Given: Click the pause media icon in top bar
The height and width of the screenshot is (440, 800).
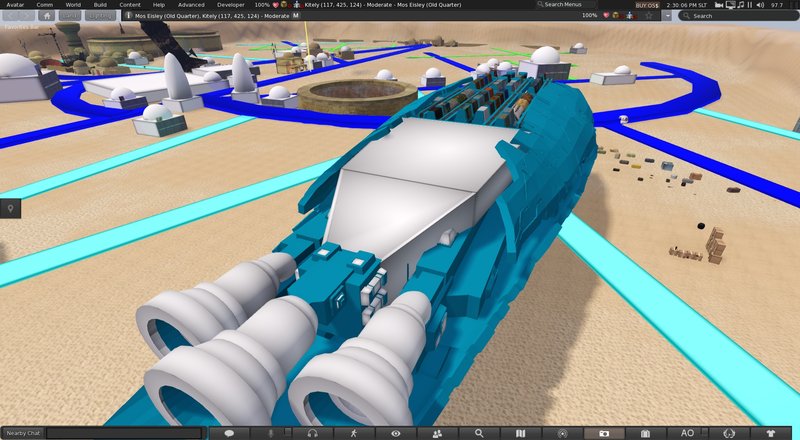Looking at the screenshot, I should [x=749, y=5].
